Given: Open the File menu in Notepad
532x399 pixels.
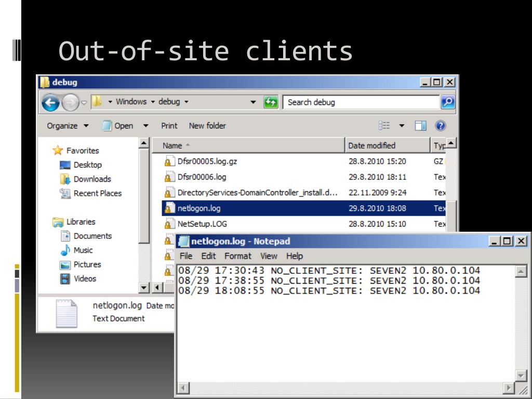Looking at the screenshot, I should point(186,256).
